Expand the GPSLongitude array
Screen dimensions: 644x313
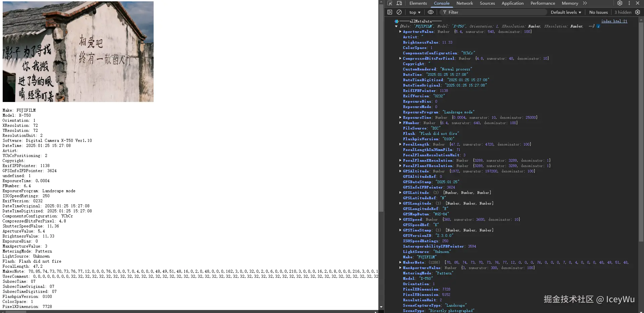pyautogui.click(x=400, y=203)
